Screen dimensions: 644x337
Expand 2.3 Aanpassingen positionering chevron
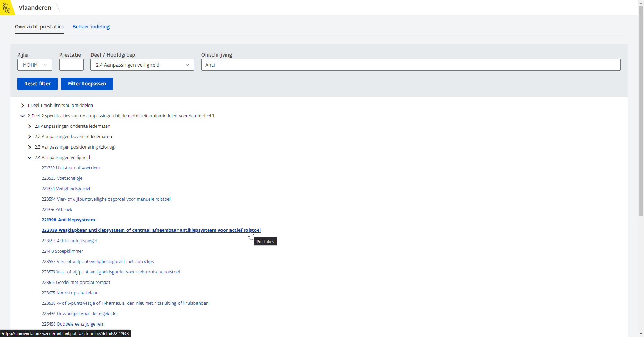pyautogui.click(x=29, y=147)
